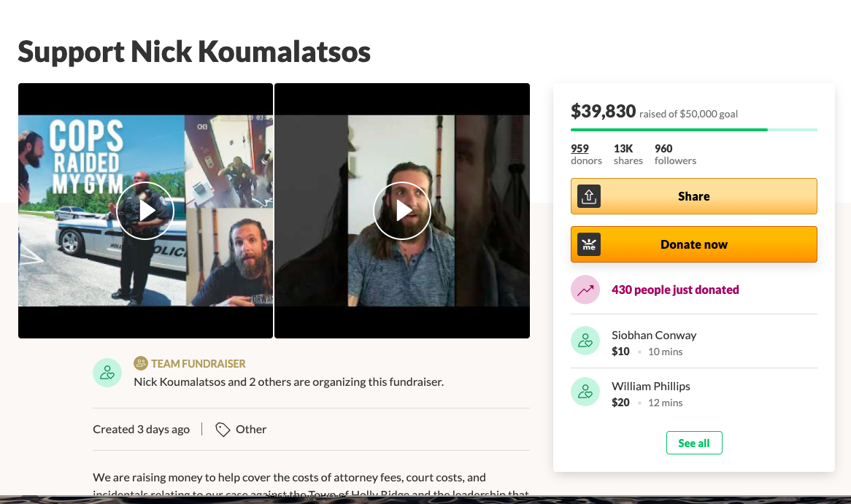Image resolution: width=851 pixels, height=504 pixels.
Task: Click the team fundraiser badge icon
Action: [x=141, y=363]
